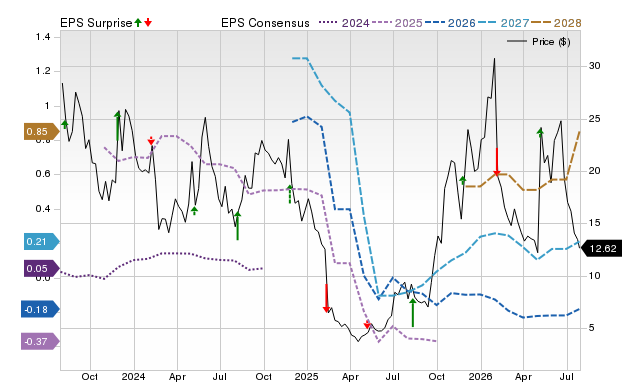
Task: Click the Price ($) legend entry
Action: 539,42
